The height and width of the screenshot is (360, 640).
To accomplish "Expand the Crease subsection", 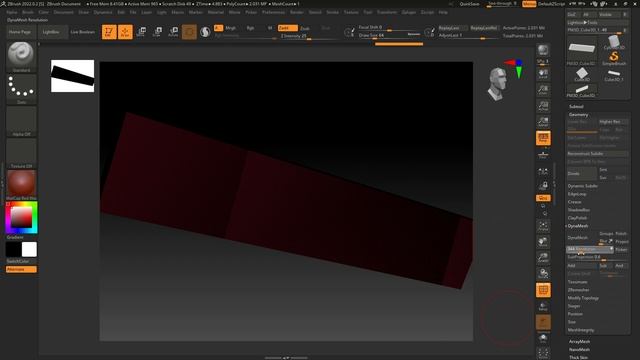I will (574, 202).
